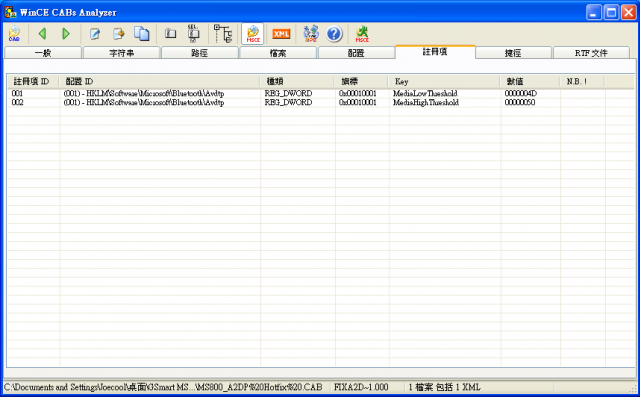The height and width of the screenshot is (397, 640).
Task: Click MediaHighThreshold key cell
Action: point(426,102)
